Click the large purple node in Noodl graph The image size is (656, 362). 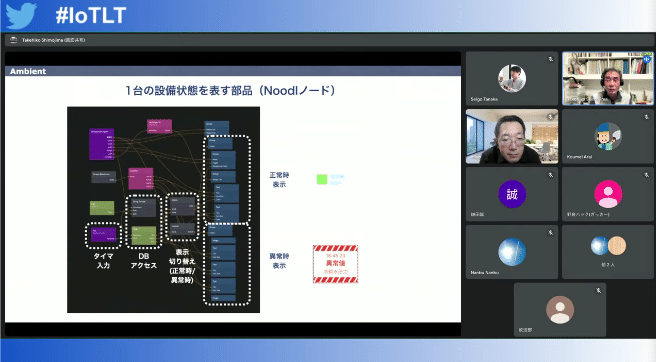(102, 144)
